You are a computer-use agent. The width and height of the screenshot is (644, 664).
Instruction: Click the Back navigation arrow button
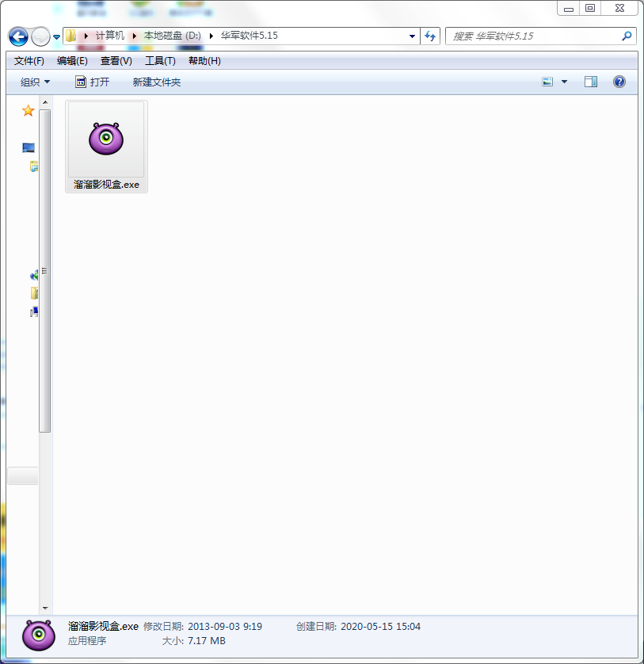[18, 36]
